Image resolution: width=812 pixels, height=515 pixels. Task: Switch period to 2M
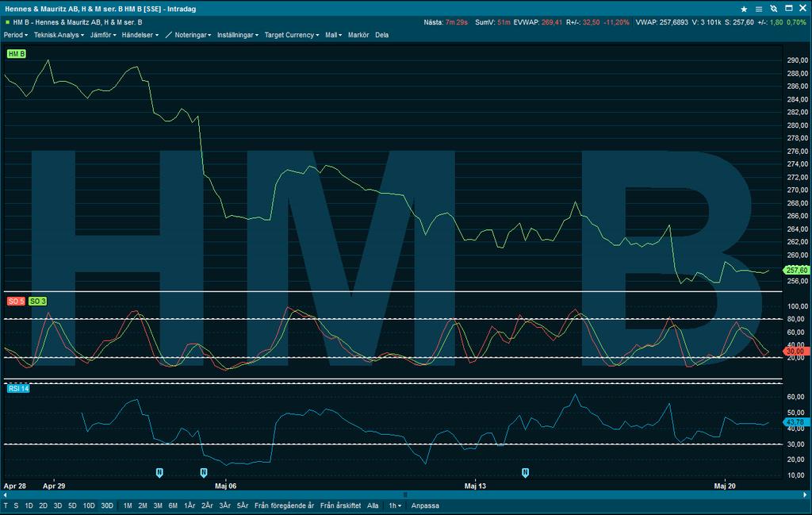pos(143,505)
